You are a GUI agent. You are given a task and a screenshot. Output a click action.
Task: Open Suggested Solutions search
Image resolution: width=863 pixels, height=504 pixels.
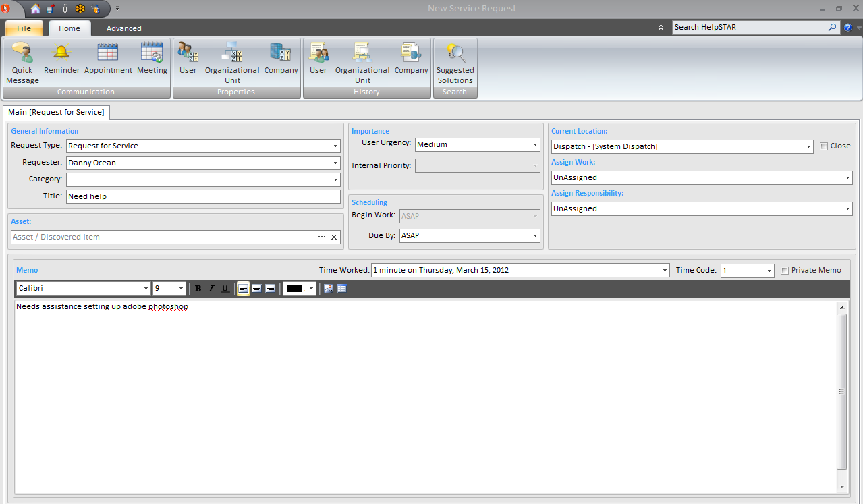pyautogui.click(x=455, y=63)
